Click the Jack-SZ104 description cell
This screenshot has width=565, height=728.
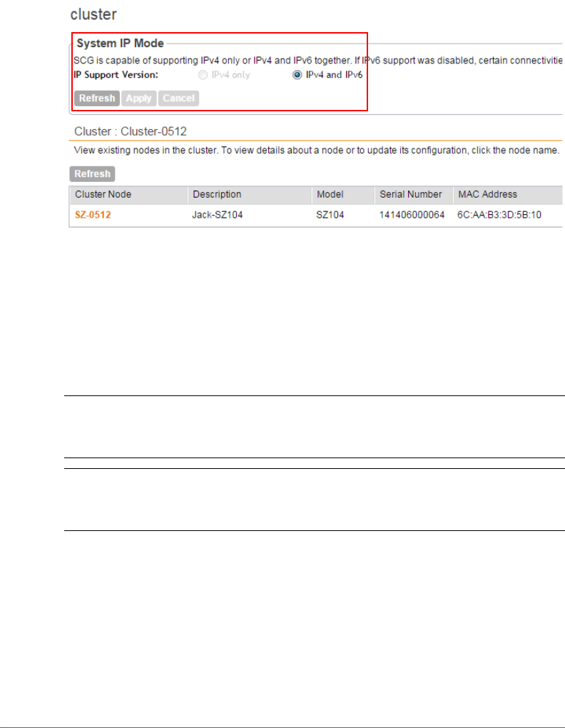(x=218, y=215)
